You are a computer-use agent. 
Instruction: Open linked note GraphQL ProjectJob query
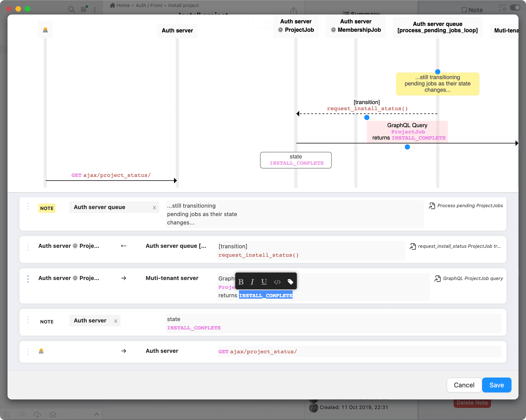tap(469, 278)
